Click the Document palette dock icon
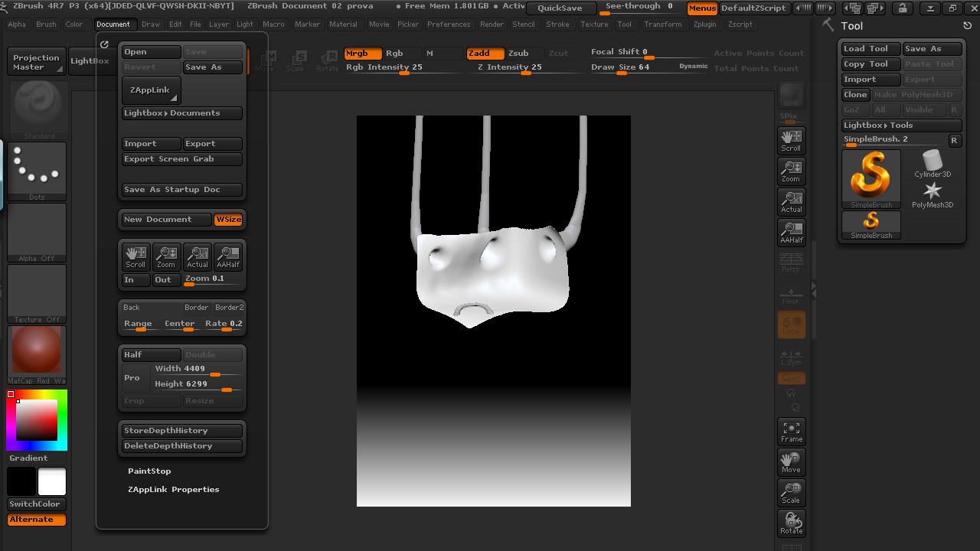Viewport: 980px width, 551px height. 104,44
